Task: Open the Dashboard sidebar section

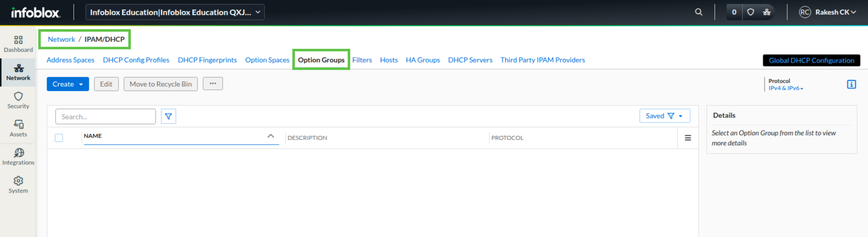Action: [18, 44]
